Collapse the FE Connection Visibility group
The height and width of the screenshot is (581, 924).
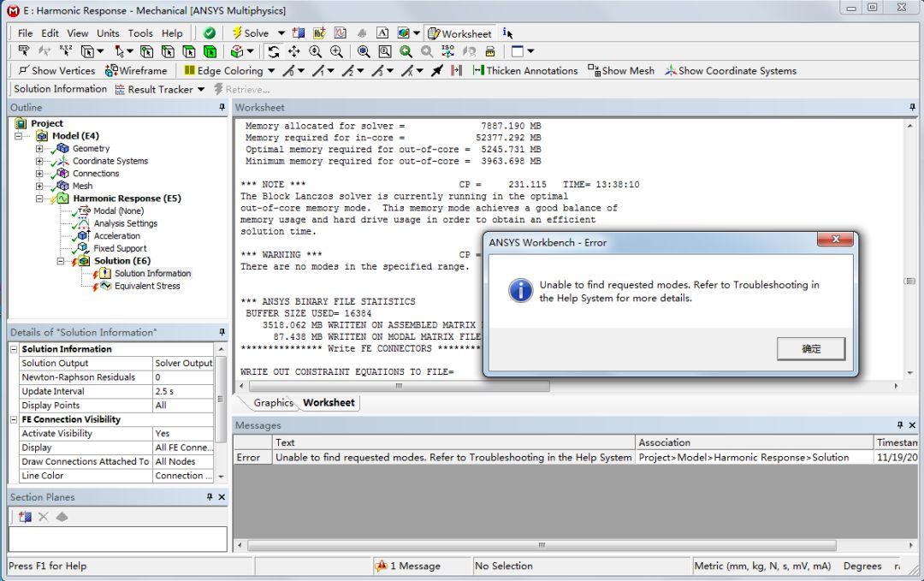pos(14,419)
